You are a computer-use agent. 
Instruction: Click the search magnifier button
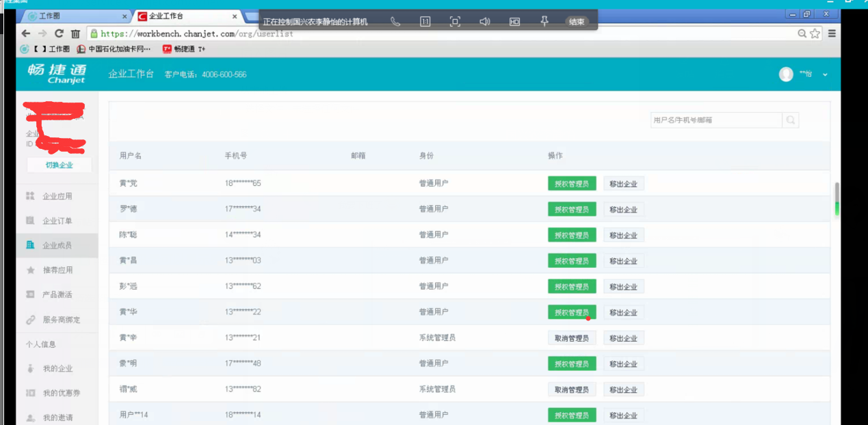(791, 120)
